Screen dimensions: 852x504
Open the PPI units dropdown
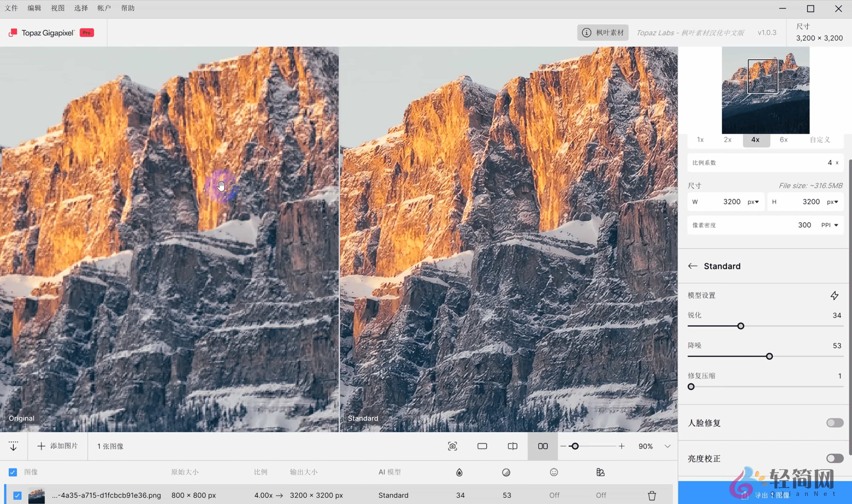[x=829, y=225]
